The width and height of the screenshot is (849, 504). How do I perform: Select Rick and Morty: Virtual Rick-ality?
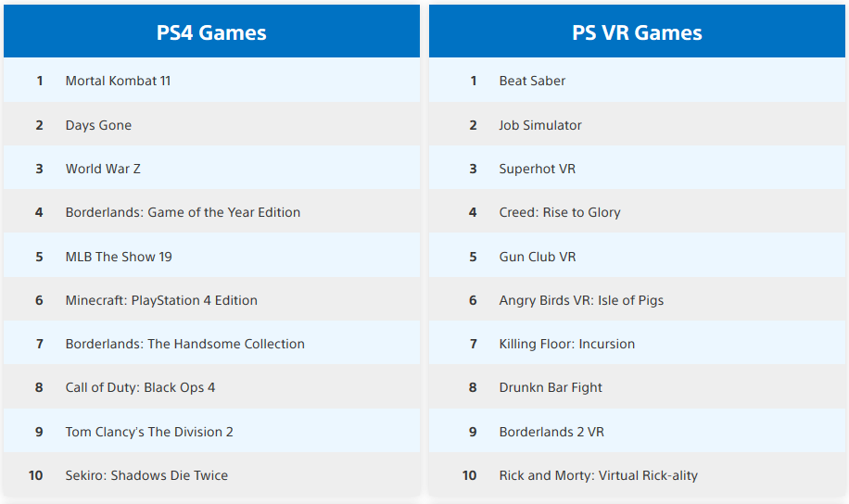[598, 475]
